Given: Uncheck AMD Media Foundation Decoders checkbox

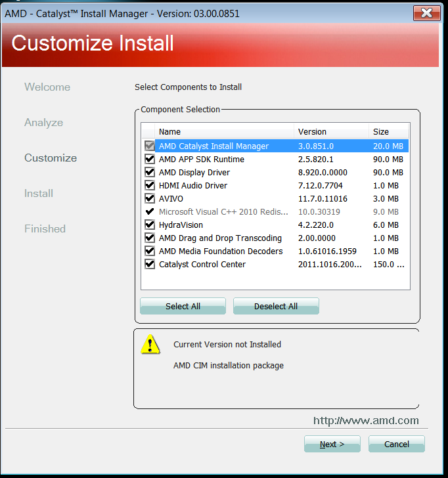Looking at the screenshot, I should pos(149,251).
